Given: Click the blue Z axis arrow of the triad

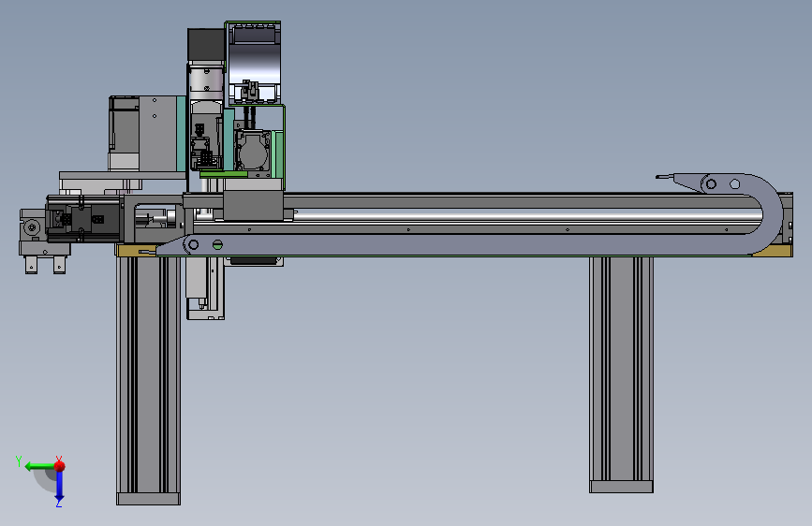Looking at the screenshot, I should pos(59,487).
